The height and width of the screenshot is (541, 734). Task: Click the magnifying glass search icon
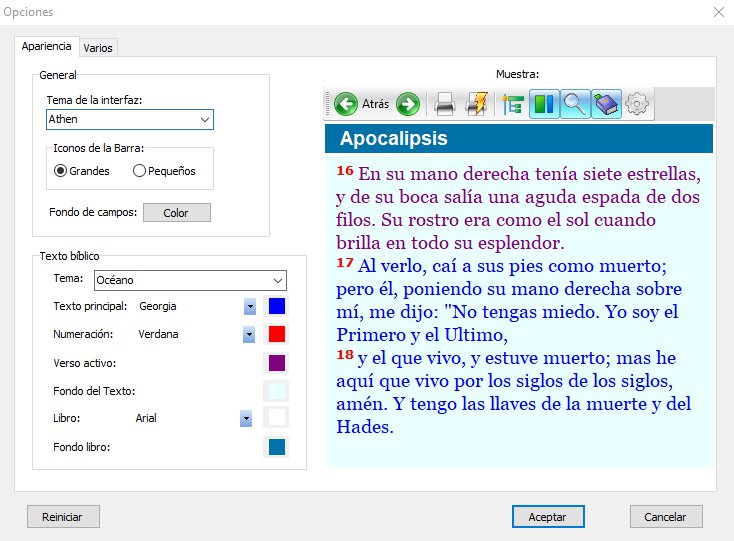pos(575,103)
